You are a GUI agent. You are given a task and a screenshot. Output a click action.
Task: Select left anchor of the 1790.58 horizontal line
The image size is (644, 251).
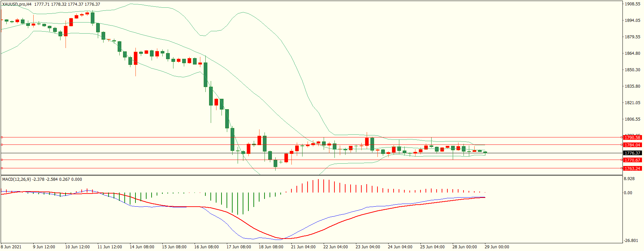pyautogui.click(x=2, y=137)
